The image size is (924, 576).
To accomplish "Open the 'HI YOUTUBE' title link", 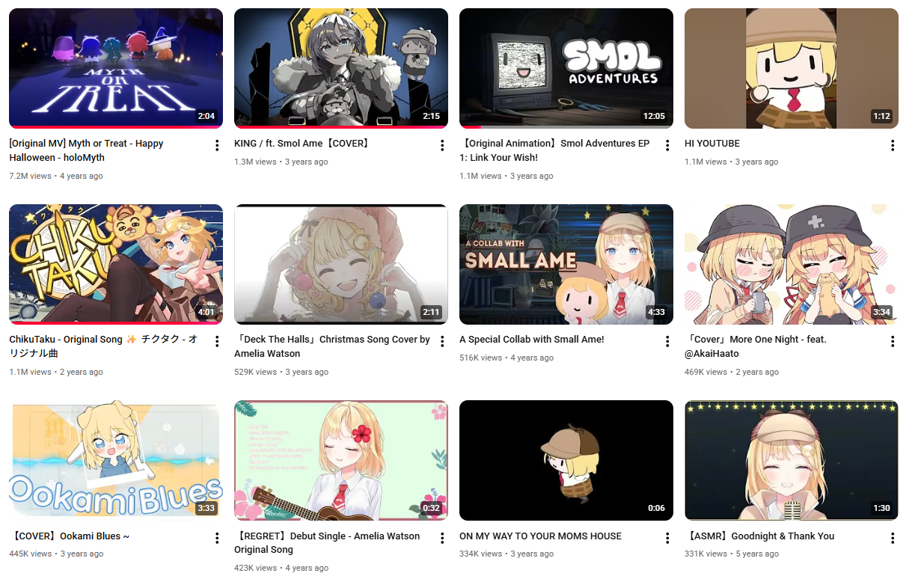I will pyautogui.click(x=712, y=144).
